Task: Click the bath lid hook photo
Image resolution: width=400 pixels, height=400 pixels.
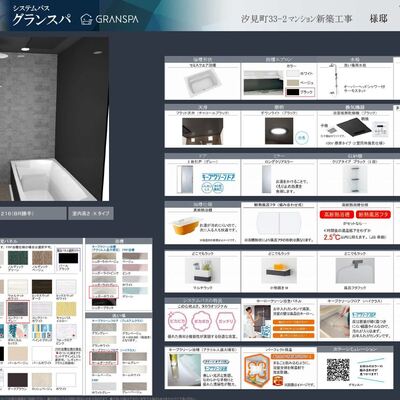Action: [355, 271]
